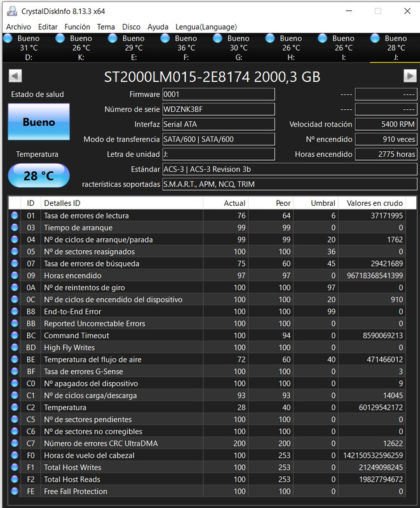Switch to disk E: at 29 °C

(133, 48)
